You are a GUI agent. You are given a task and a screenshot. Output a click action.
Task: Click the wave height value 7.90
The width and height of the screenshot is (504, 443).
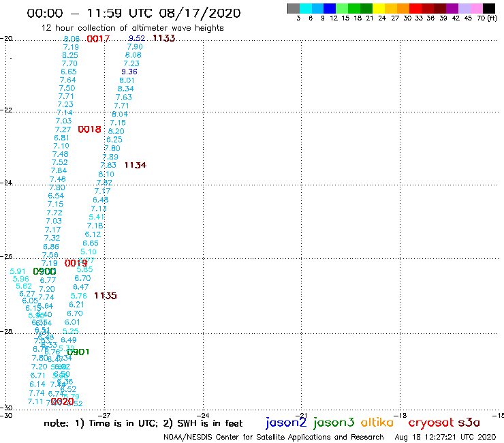(x=135, y=46)
